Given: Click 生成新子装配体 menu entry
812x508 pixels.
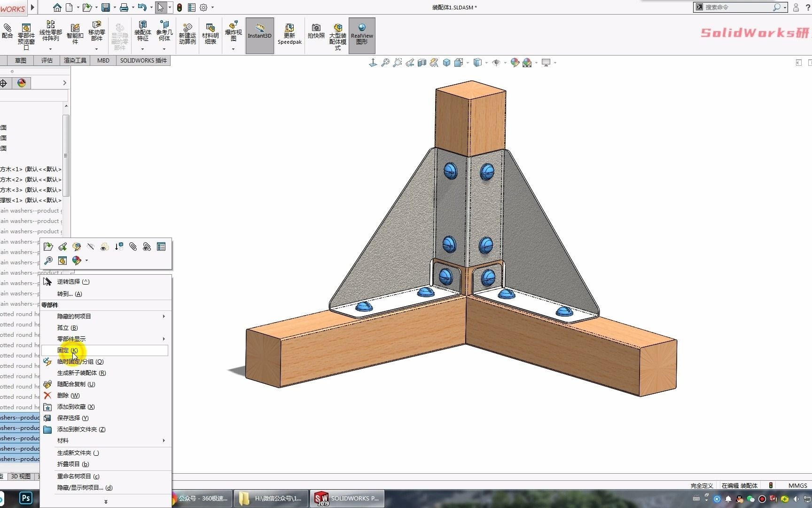Looking at the screenshot, I should click(x=79, y=373).
